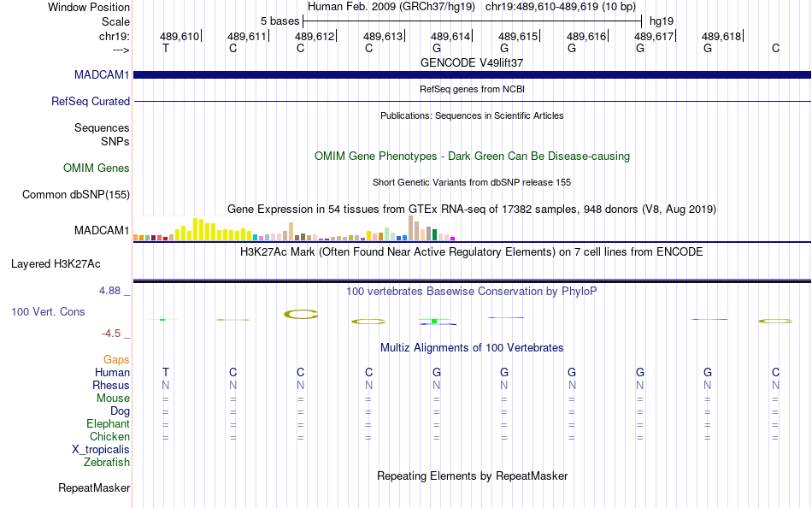The image size is (812, 508).
Task: Click the dark green bar in GTEx chart
Action: (x=434, y=234)
